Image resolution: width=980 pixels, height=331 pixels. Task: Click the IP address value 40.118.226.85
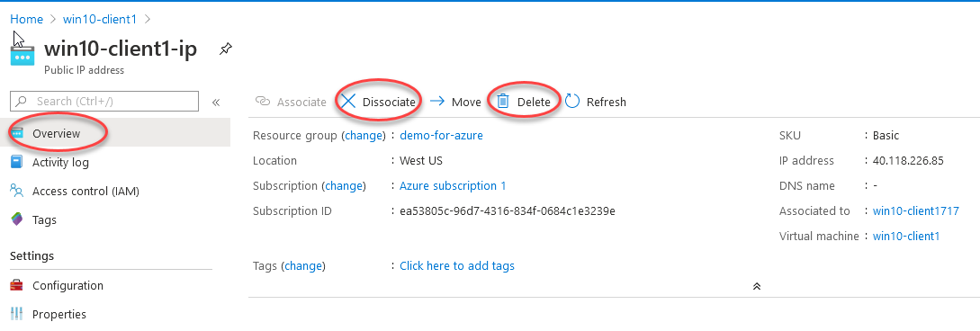[908, 160]
